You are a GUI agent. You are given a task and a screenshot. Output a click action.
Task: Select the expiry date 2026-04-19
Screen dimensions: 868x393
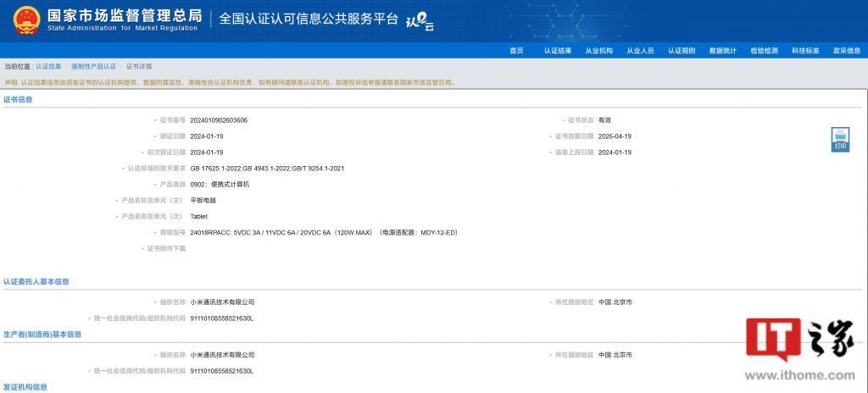615,136
